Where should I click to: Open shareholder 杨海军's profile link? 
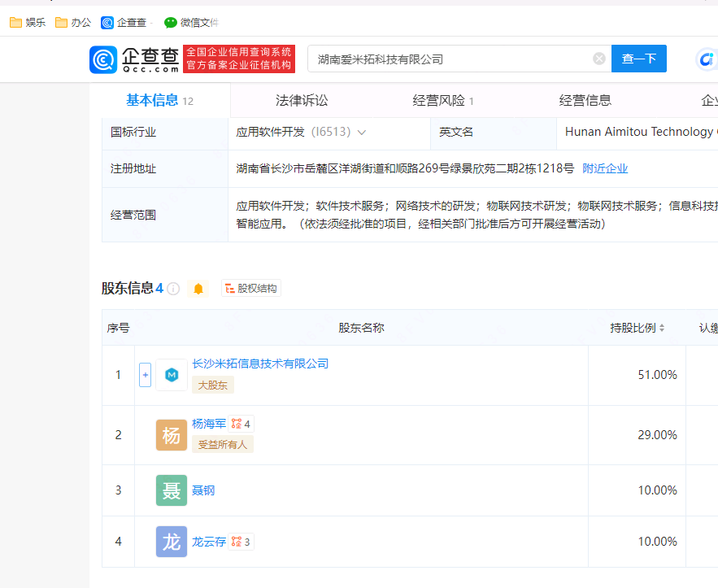tap(209, 424)
